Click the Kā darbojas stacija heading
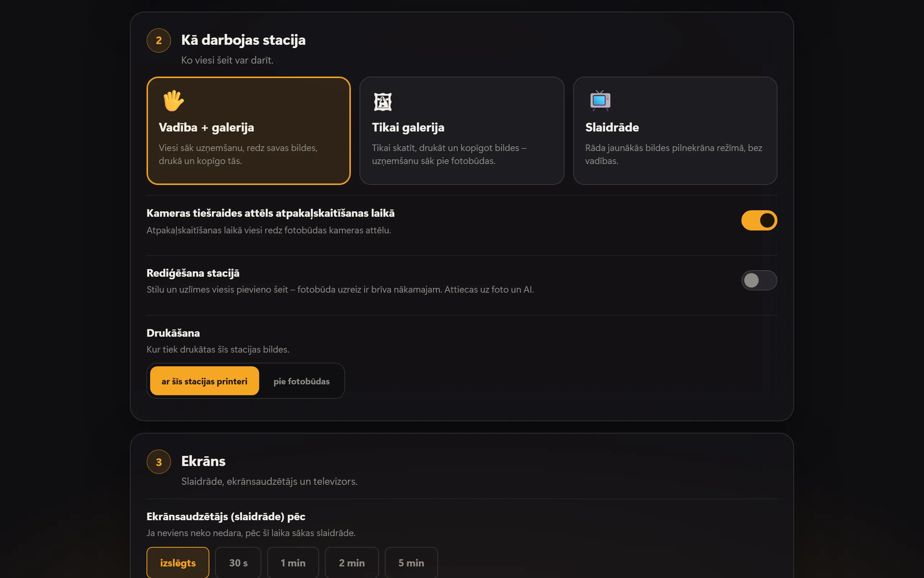The width and height of the screenshot is (924, 578). tap(243, 40)
